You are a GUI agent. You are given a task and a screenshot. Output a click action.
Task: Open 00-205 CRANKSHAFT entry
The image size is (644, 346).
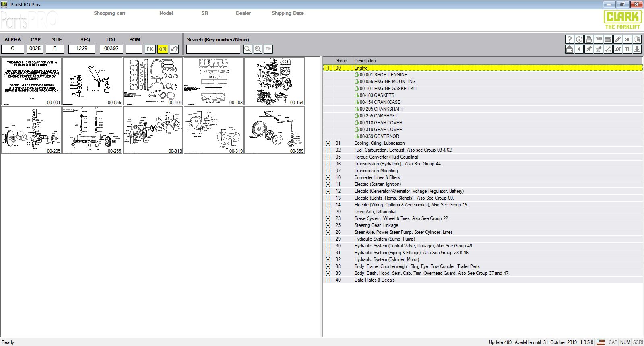coord(379,109)
